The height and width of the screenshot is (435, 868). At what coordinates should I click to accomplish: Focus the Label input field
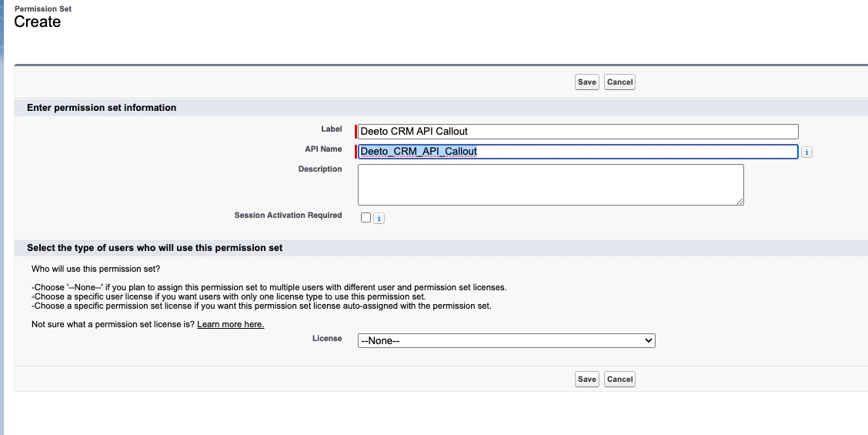tap(578, 132)
